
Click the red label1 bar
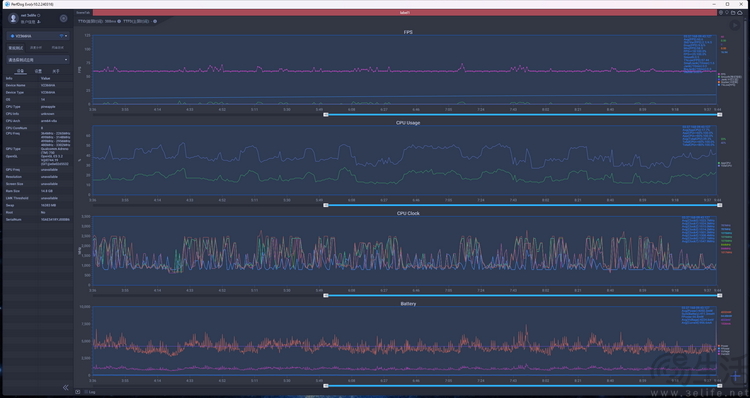click(405, 13)
